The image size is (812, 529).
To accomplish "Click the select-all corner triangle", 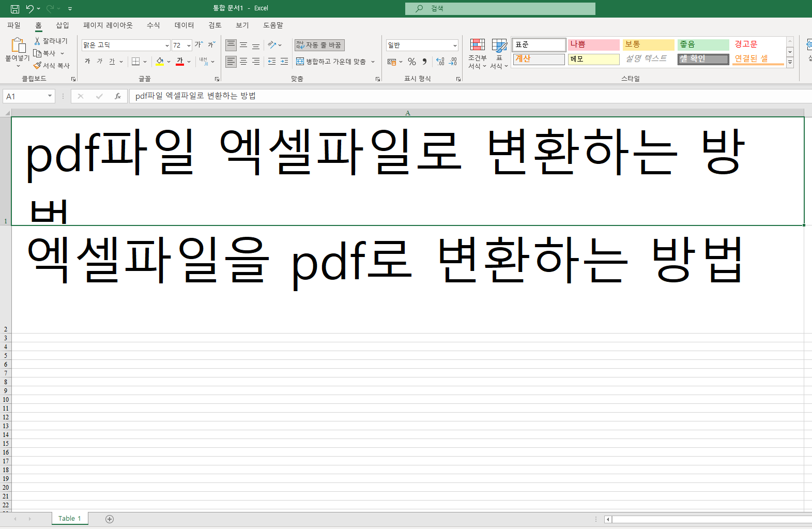I will pyautogui.click(x=7, y=113).
